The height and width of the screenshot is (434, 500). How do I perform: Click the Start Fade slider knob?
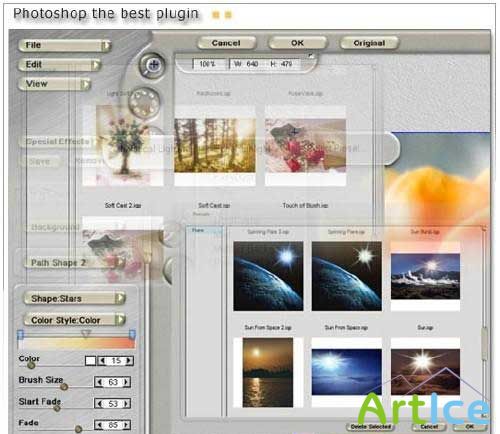coord(57,408)
